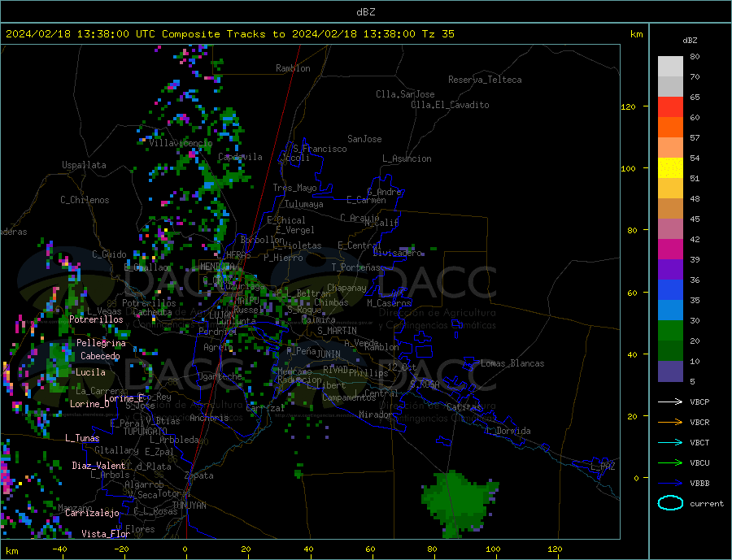Click the S_MARTIN map label
This screenshot has height=560, width=732.
point(337,331)
